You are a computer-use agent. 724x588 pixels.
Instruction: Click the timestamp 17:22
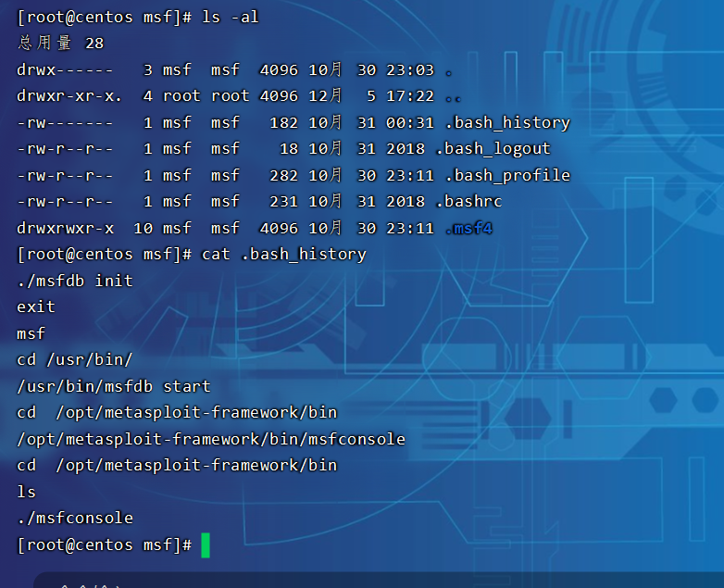tap(410, 96)
